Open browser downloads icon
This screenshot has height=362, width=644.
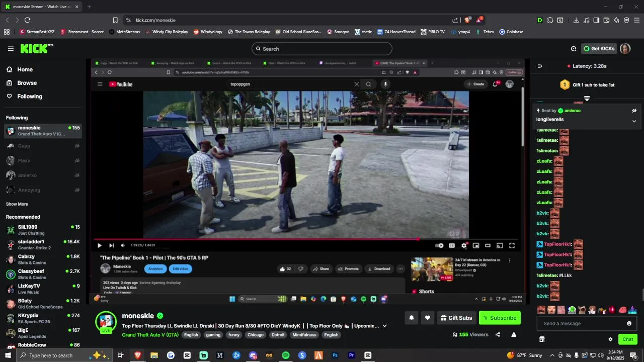pos(576,20)
